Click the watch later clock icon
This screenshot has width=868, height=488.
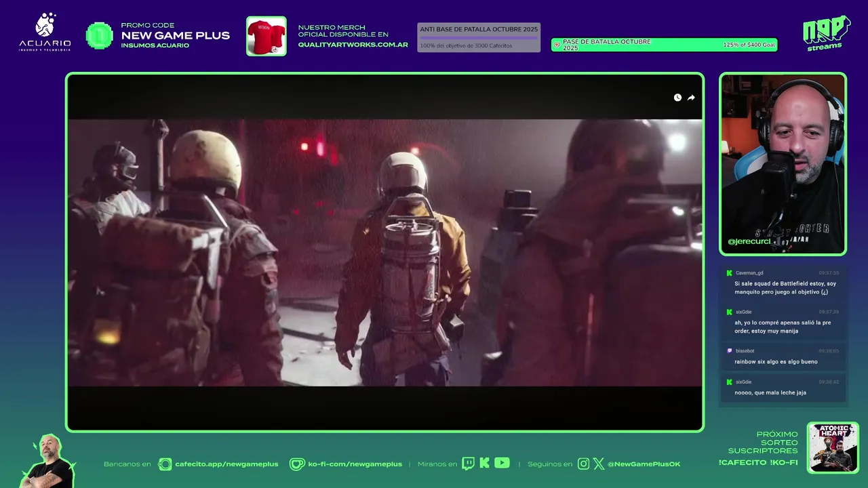[x=677, y=98]
